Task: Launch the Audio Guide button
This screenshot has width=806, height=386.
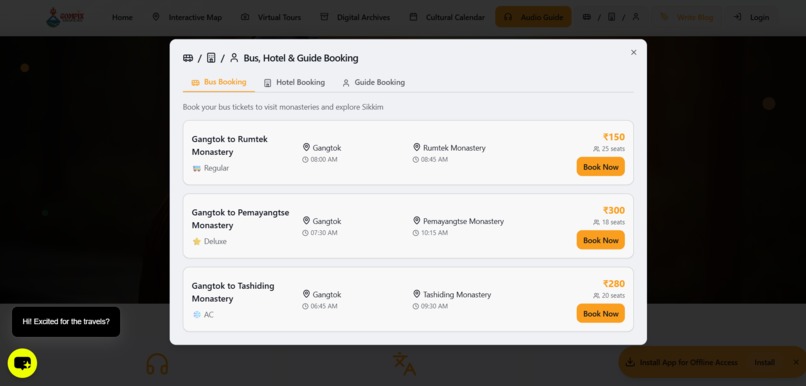Action: coord(533,17)
